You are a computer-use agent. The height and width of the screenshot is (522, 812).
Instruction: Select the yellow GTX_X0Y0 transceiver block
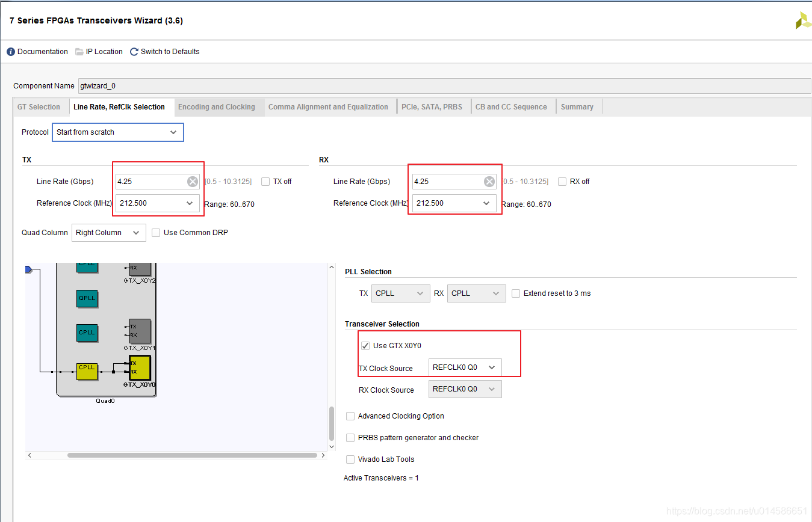coord(140,367)
